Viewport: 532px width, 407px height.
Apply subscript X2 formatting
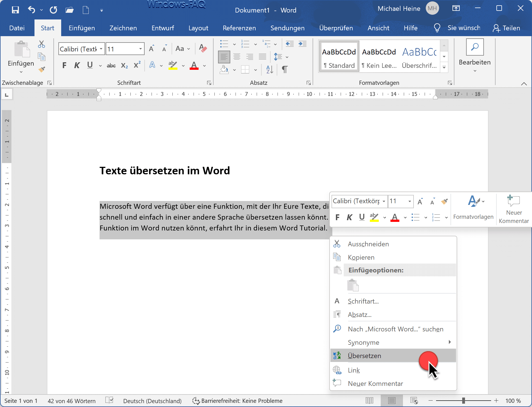(x=124, y=66)
